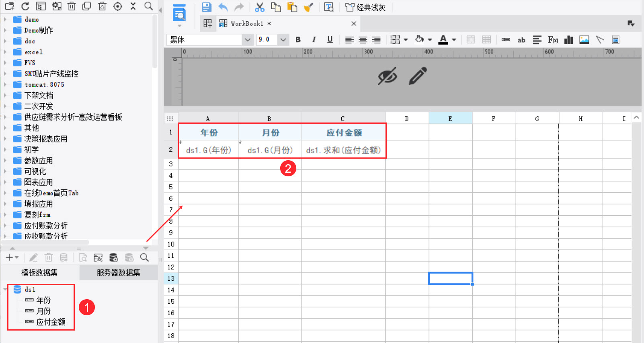Align cell text to the left
Image resolution: width=644 pixels, height=343 pixels.
[x=349, y=39]
